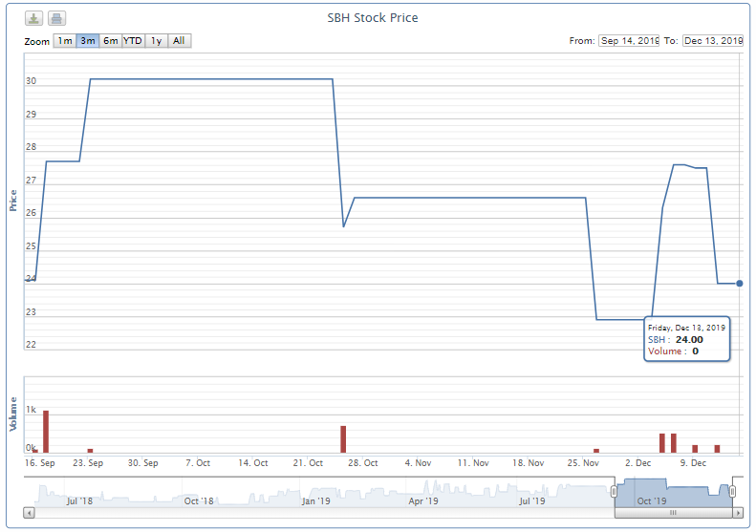Select the 1y zoom range
The height and width of the screenshot is (532, 756).
[156, 41]
